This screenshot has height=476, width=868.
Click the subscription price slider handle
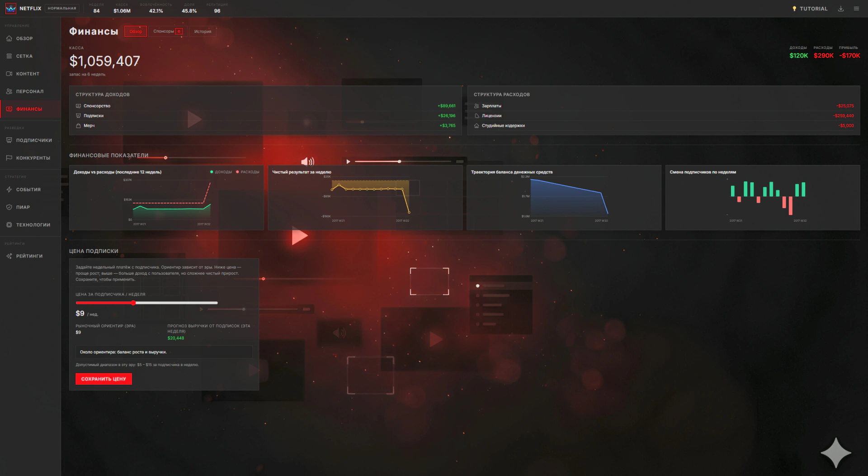[133, 303]
